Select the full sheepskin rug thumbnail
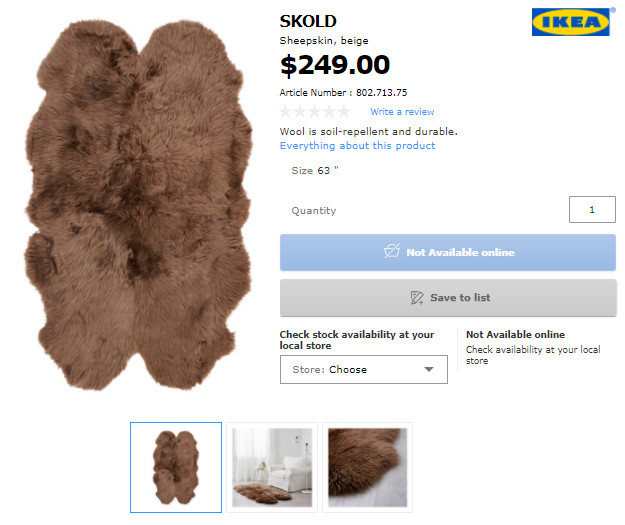The width and height of the screenshot is (625, 525). pos(176,467)
